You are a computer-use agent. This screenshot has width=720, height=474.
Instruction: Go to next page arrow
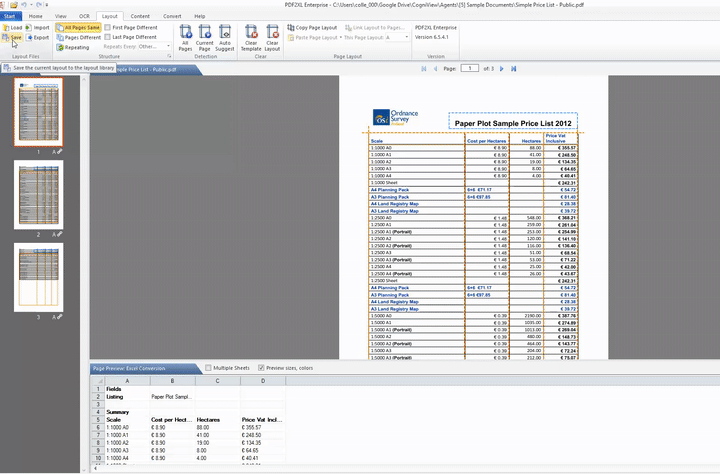502,69
